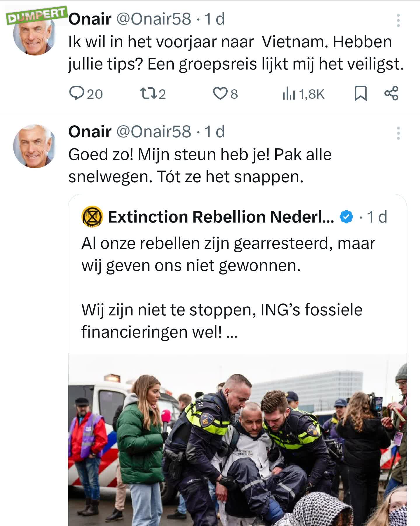Open replies on the Vietnam tweet

click(86, 94)
